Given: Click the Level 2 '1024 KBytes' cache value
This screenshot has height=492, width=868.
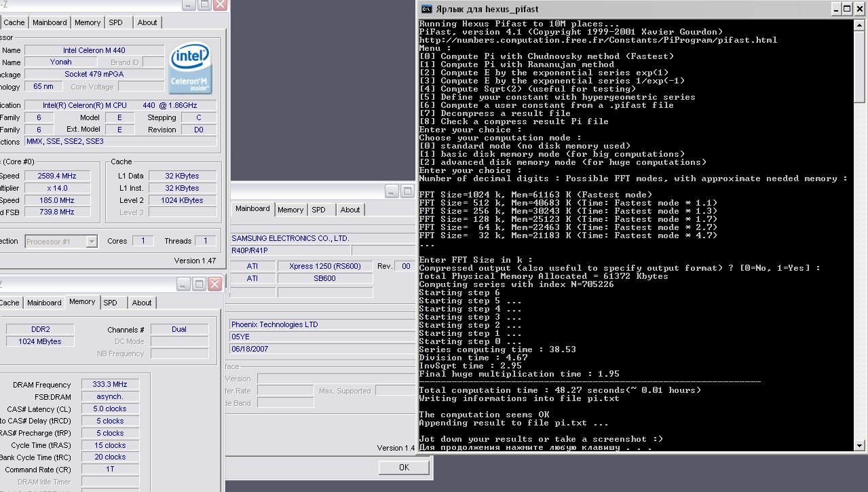Looking at the screenshot, I should pos(183,200).
